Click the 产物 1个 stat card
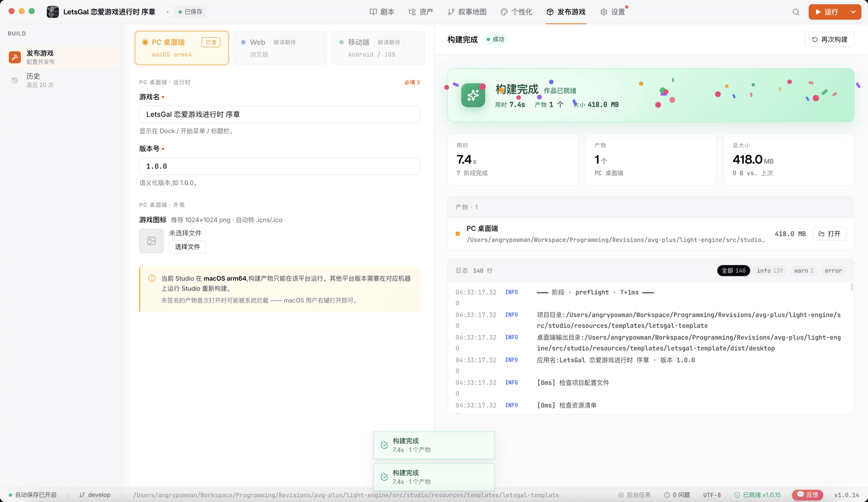868x502 pixels. [x=651, y=160]
